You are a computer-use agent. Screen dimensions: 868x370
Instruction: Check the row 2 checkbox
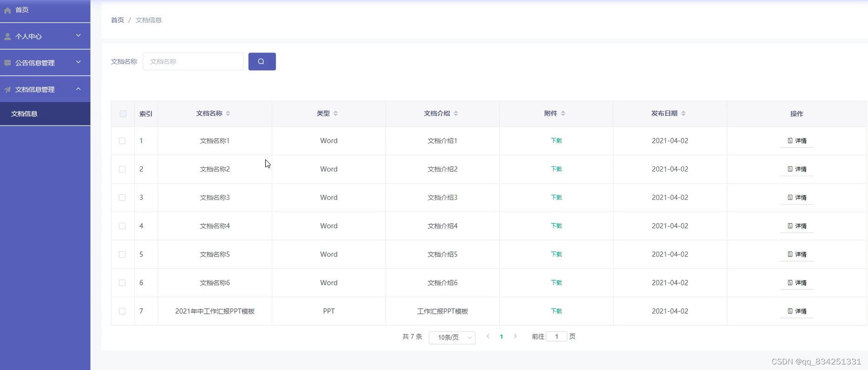point(122,169)
